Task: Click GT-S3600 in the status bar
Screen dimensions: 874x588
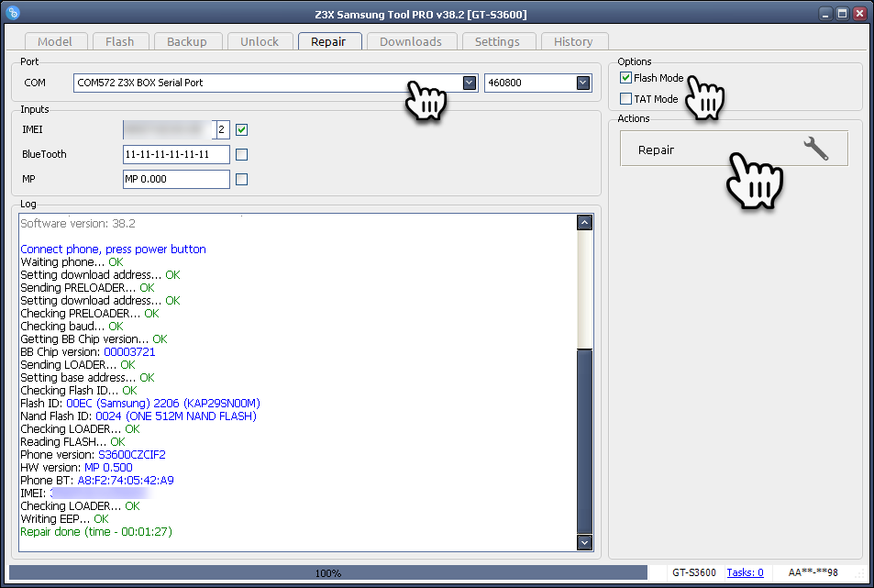Action: coord(694,572)
